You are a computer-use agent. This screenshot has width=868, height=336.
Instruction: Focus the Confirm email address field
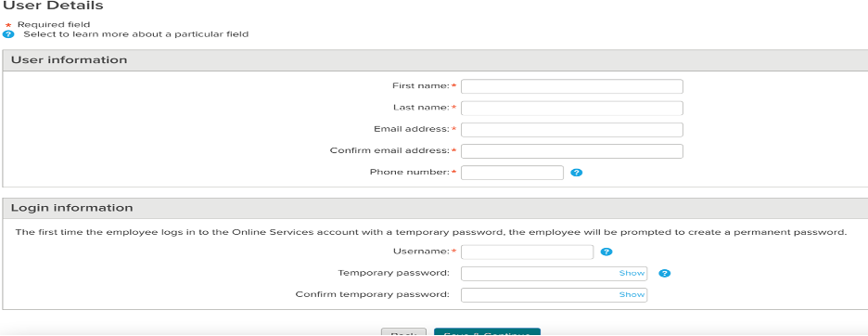coord(572,151)
